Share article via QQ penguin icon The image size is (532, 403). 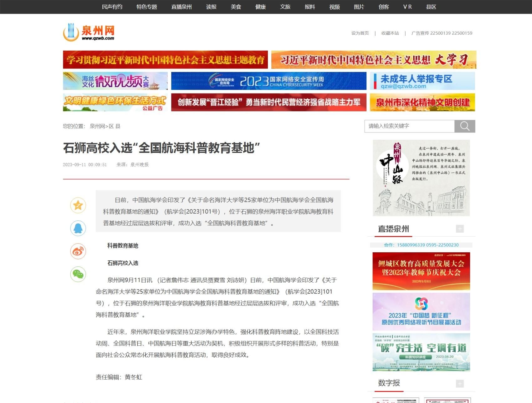(78, 228)
